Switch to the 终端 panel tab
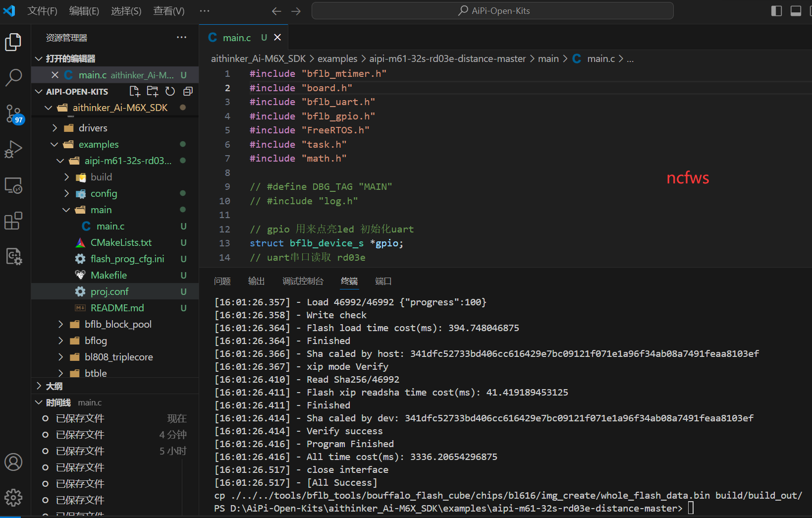This screenshot has width=812, height=518. pyautogui.click(x=349, y=281)
